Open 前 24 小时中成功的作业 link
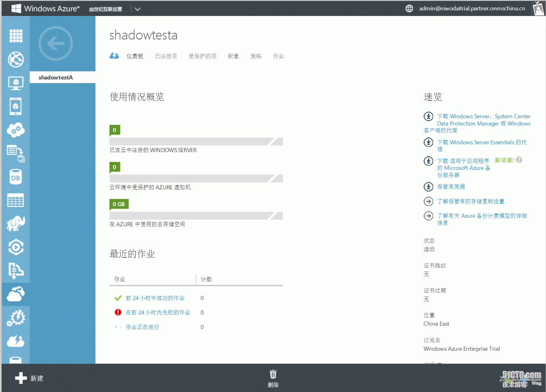The width and height of the screenshot is (546, 392). tap(155, 298)
